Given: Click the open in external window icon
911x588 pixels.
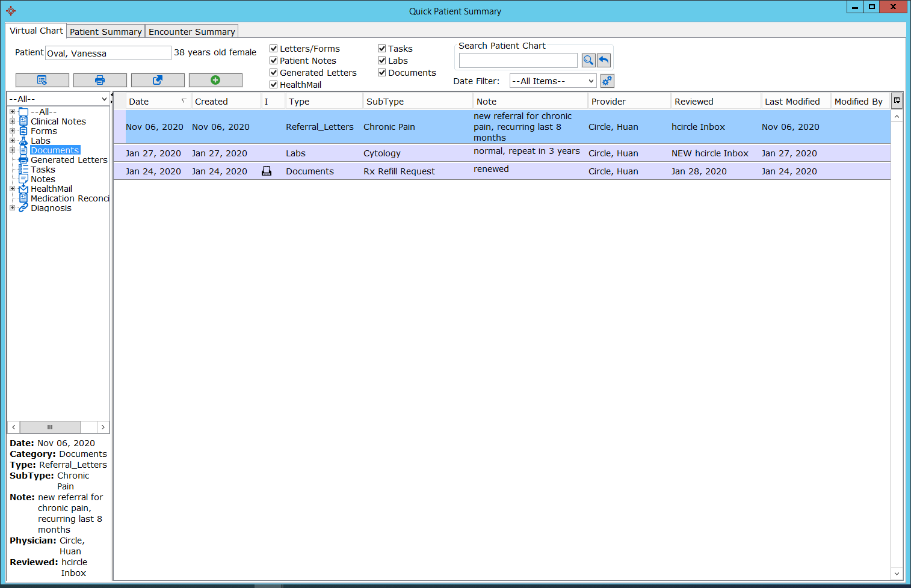Looking at the screenshot, I should (158, 80).
